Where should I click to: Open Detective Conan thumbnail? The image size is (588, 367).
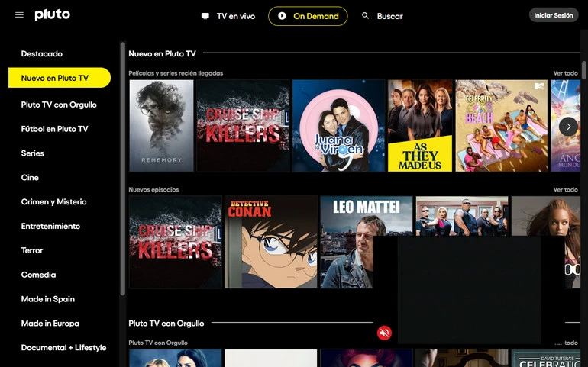click(271, 242)
